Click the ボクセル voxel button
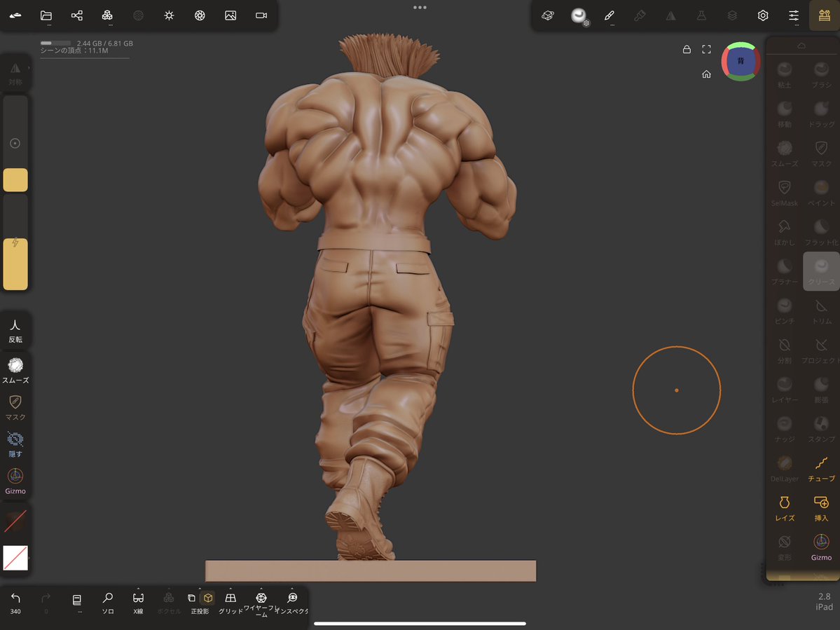Image resolution: width=840 pixels, height=630 pixels. coord(168,603)
